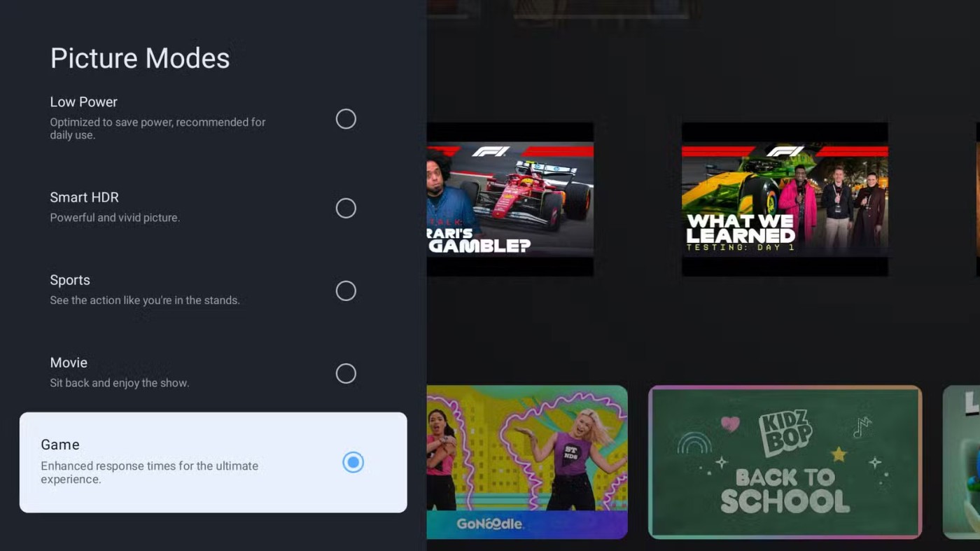Click the highlighted Game title text
Viewport: 980px width, 551px height.
tap(60, 445)
